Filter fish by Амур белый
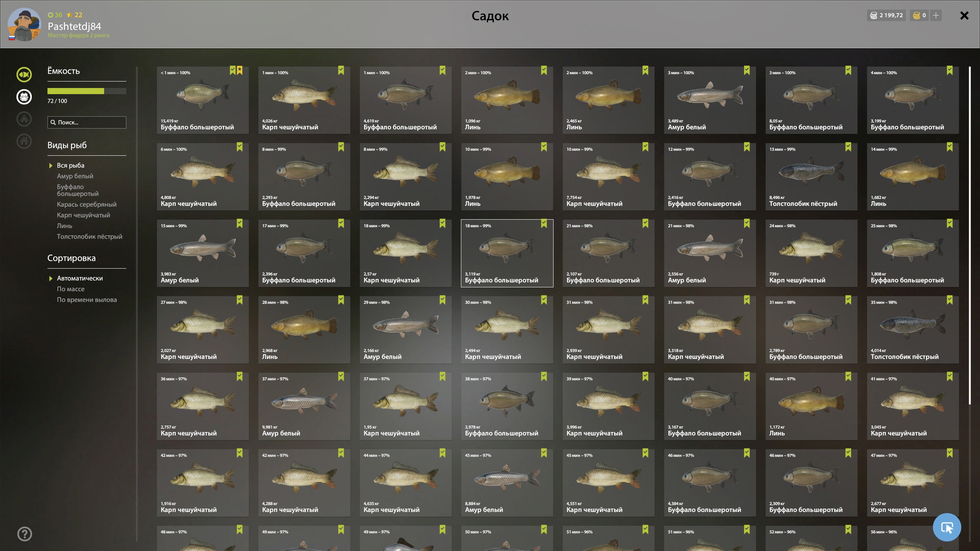Screen dimensions: 980x551 (75, 176)
